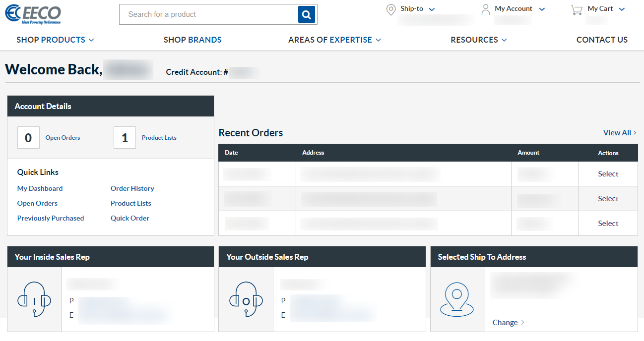The width and height of the screenshot is (644, 341).
Task: Open the Shop Brands page
Action: 193,40
